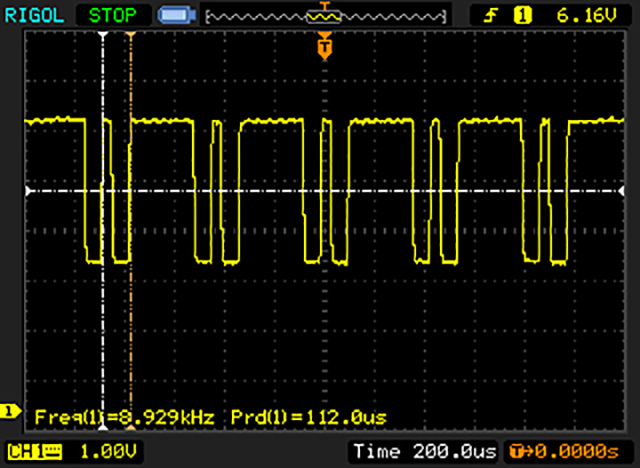Click the yellow channel 1 ground marker
The height and width of the screenshot is (468, 640).
coord(10,411)
